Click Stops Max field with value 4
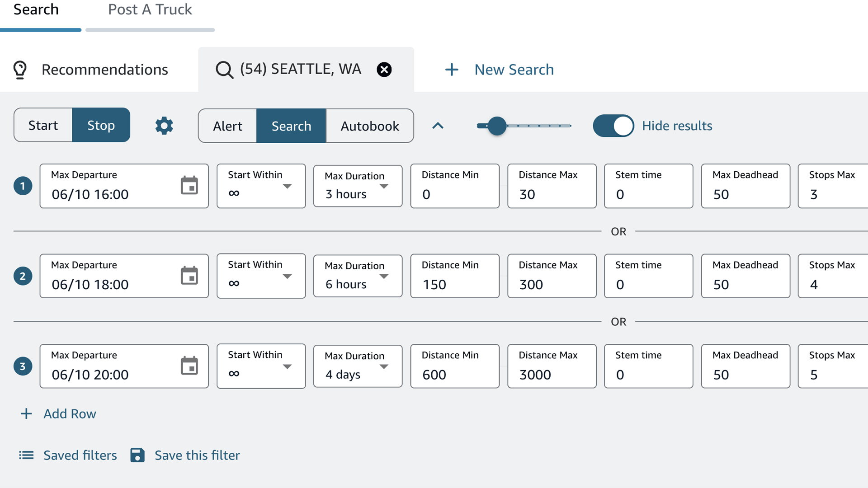 833,276
